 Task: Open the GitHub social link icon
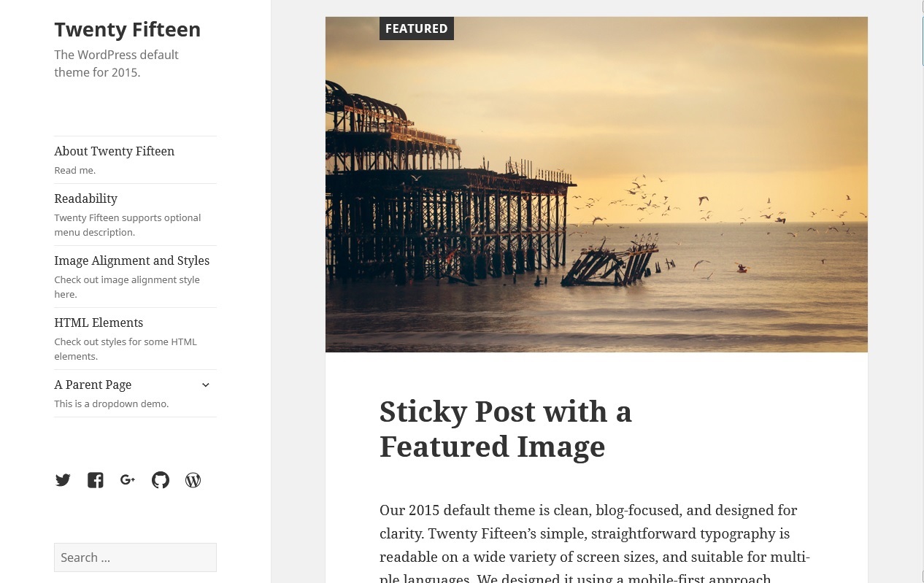point(161,480)
